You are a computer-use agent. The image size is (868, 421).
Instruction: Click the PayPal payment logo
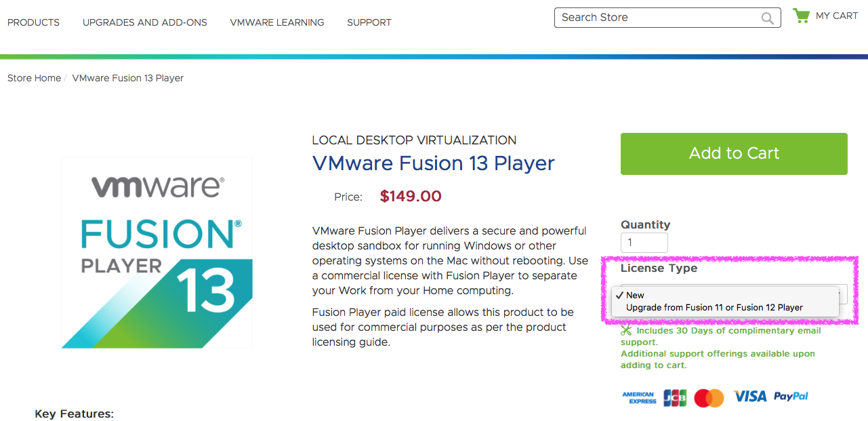(790, 397)
